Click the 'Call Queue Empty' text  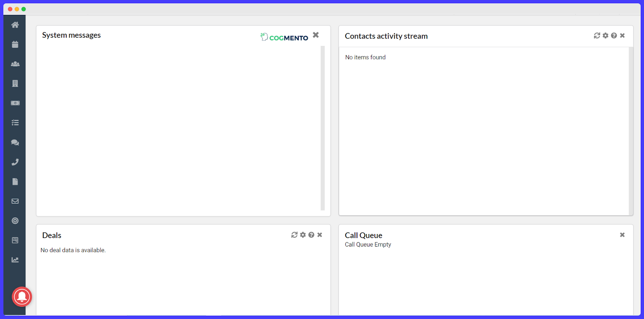(x=368, y=244)
